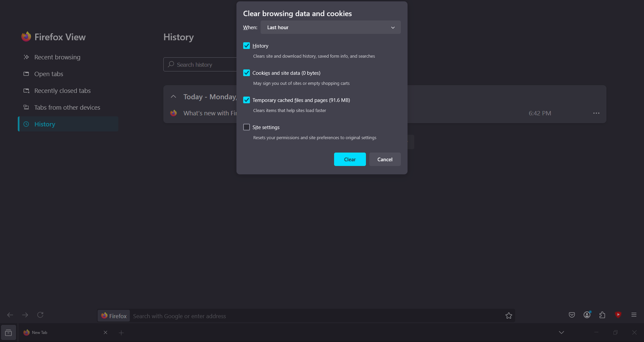
Task: Open three-dot menu for history entry
Action: (596, 113)
